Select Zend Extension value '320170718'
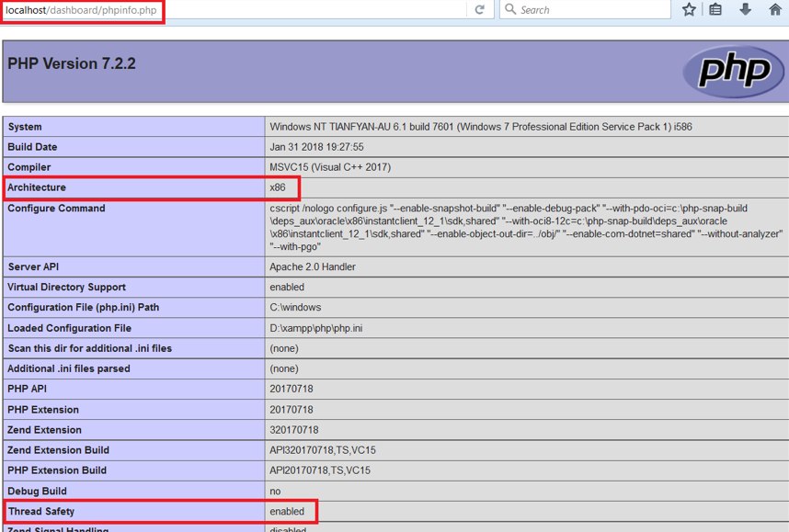Screen dimensions: 789x532 pos(294,430)
